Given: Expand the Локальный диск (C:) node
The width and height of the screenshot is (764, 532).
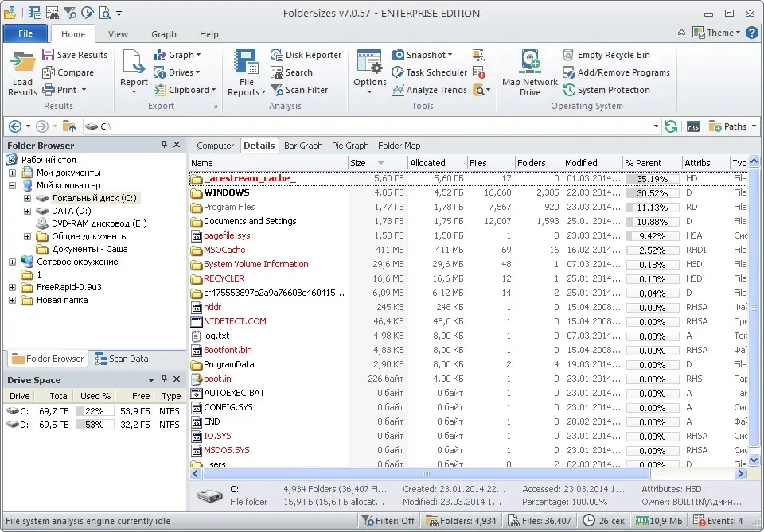Looking at the screenshot, I should [x=27, y=198].
